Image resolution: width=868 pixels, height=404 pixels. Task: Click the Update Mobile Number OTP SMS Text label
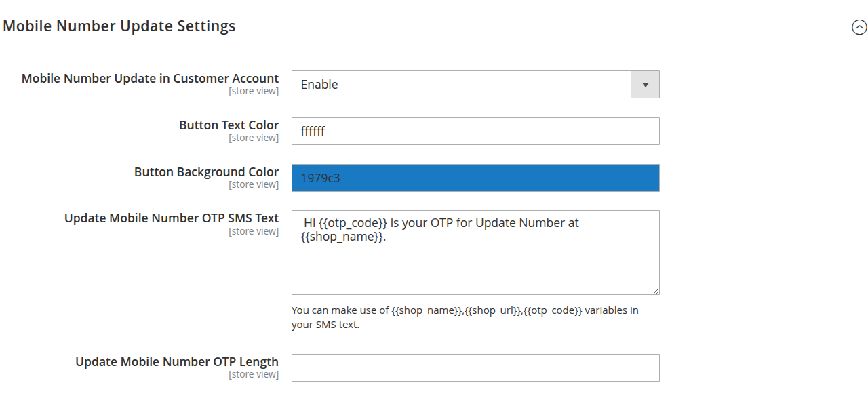(172, 218)
